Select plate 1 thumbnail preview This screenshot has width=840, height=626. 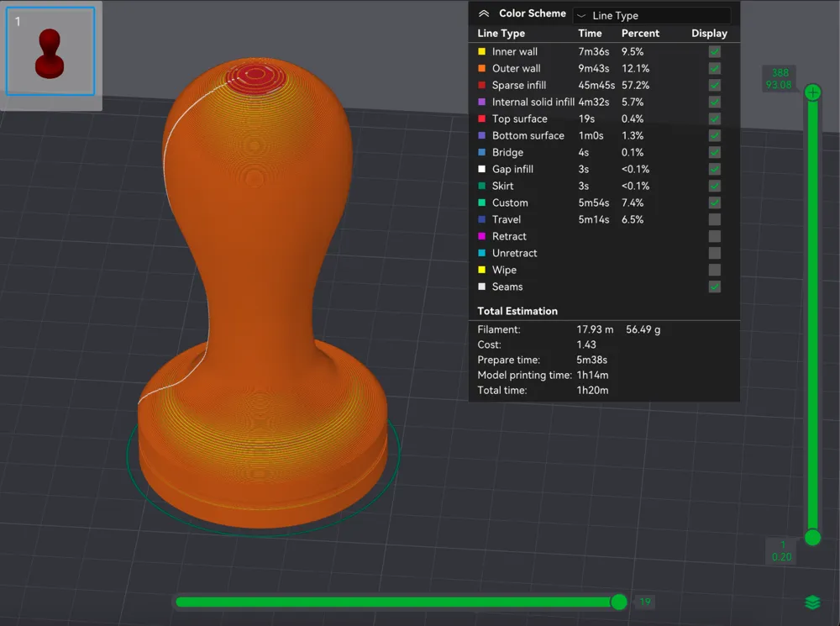coord(50,52)
